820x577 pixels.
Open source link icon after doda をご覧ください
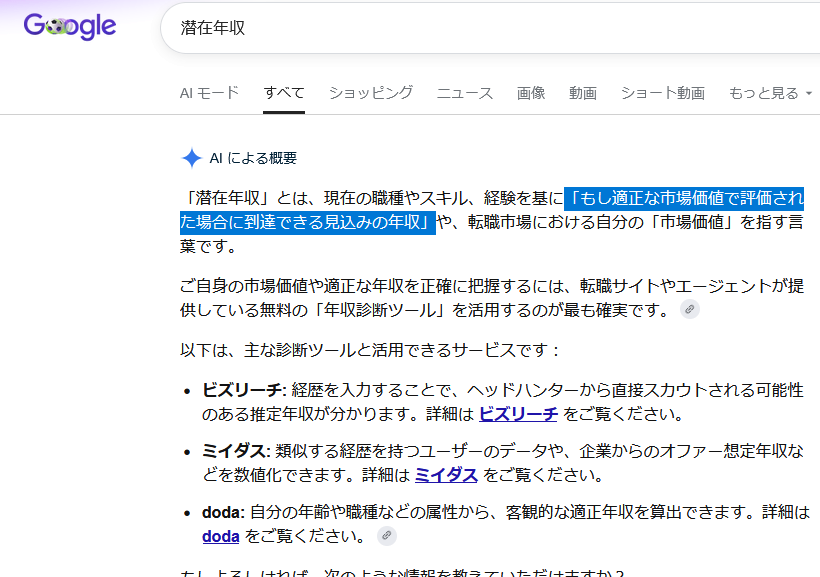point(386,536)
